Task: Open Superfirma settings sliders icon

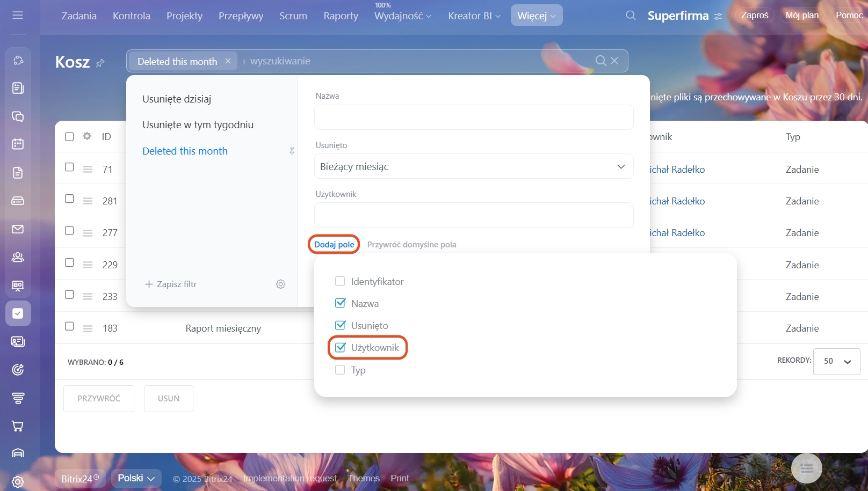Action: click(718, 17)
